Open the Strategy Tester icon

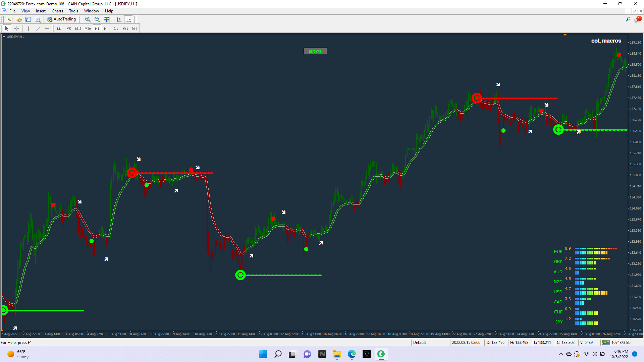(x=38, y=19)
